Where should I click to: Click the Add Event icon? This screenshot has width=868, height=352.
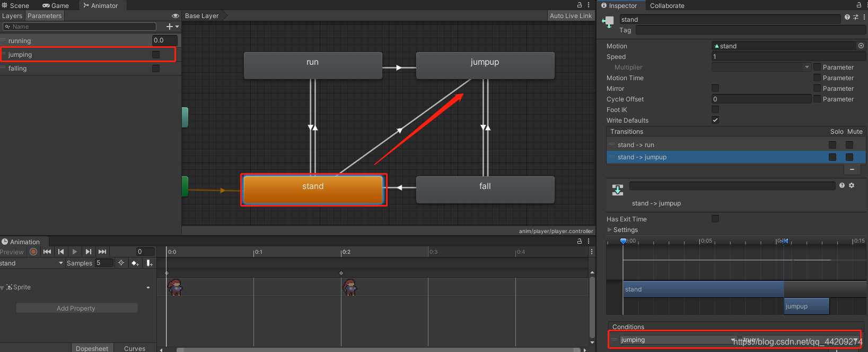150,263
